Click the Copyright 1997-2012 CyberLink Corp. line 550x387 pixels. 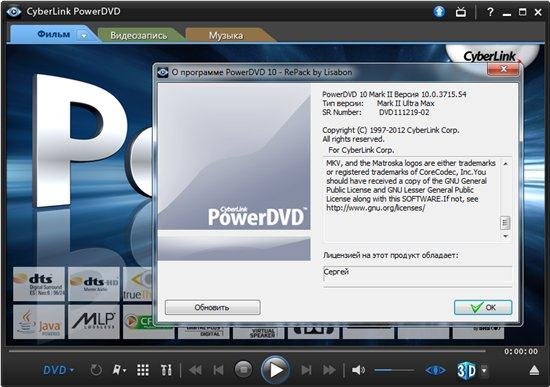[x=391, y=130]
